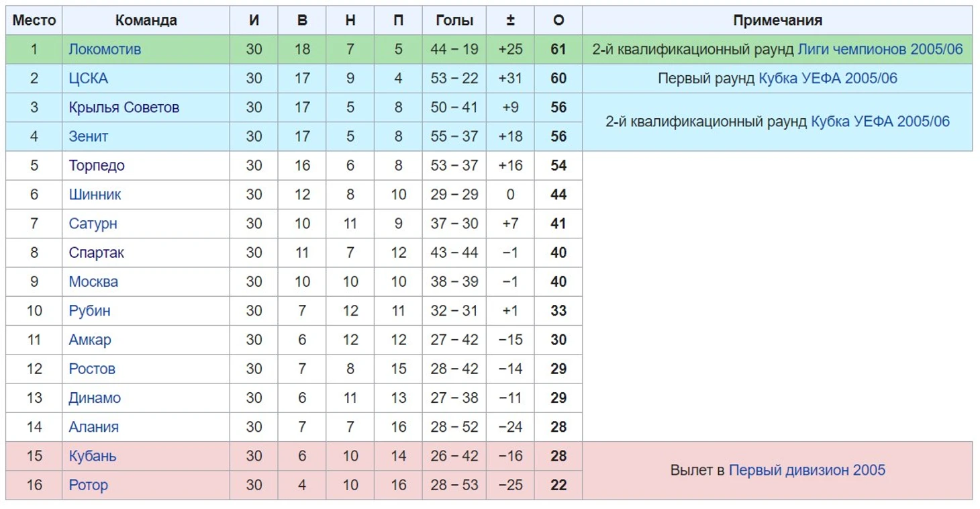Open the Шинник team page
This screenshot has height=509, width=980.
[x=95, y=195]
